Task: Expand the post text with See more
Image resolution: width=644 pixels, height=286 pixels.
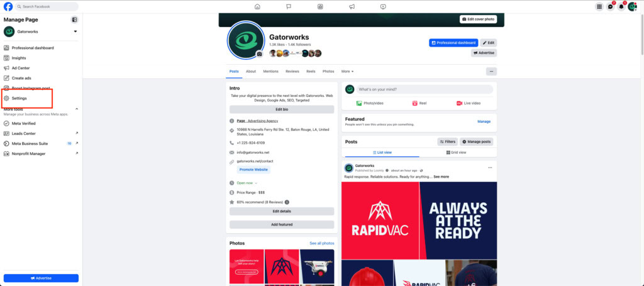Action: point(441,176)
